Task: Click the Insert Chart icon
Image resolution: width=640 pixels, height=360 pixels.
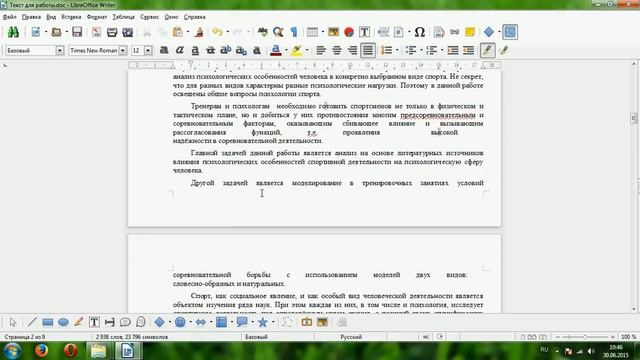Action: pyautogui.click(x=349, y=32)
